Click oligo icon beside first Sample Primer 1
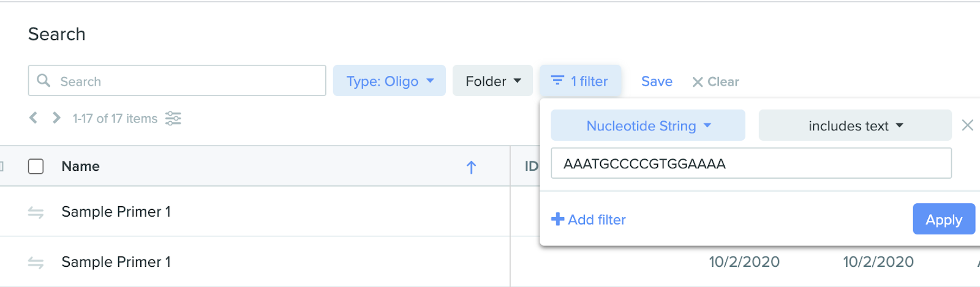This screenshot has height=287, width=980. click(36, 212)
